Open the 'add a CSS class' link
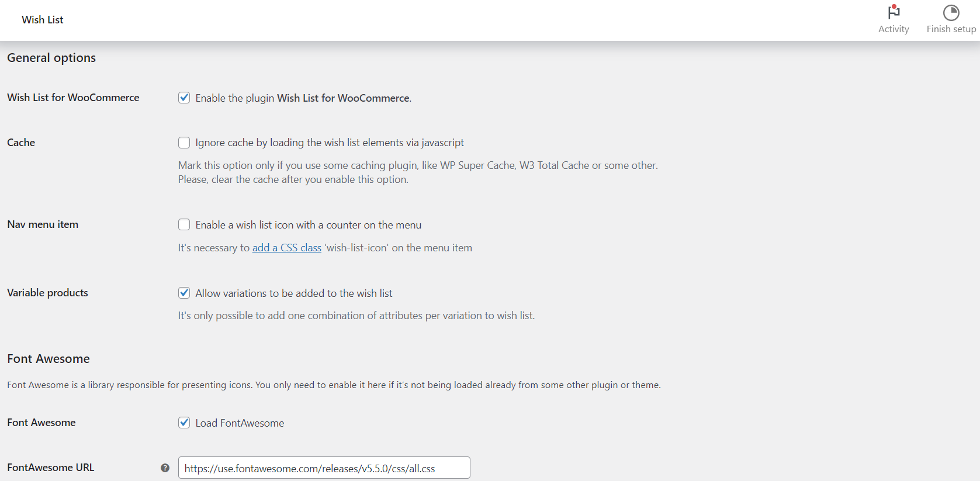This screenshot has height=481, width=980. [286, 248]
